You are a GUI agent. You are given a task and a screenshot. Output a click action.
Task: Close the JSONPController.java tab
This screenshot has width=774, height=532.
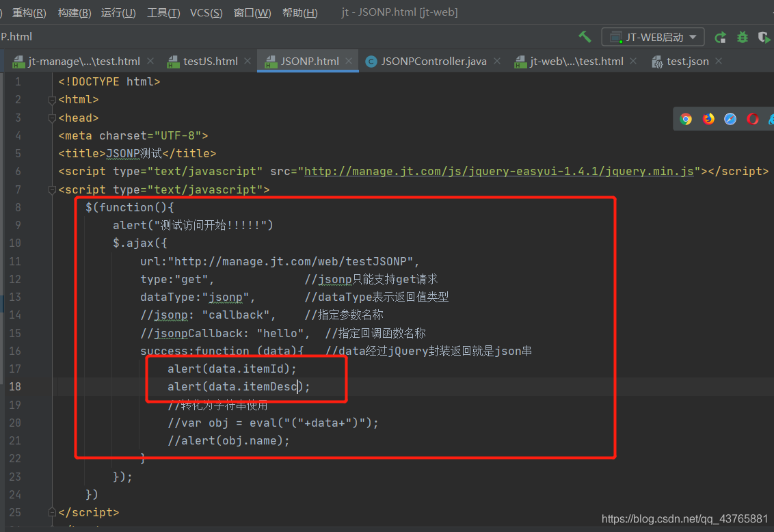[497, 61]
